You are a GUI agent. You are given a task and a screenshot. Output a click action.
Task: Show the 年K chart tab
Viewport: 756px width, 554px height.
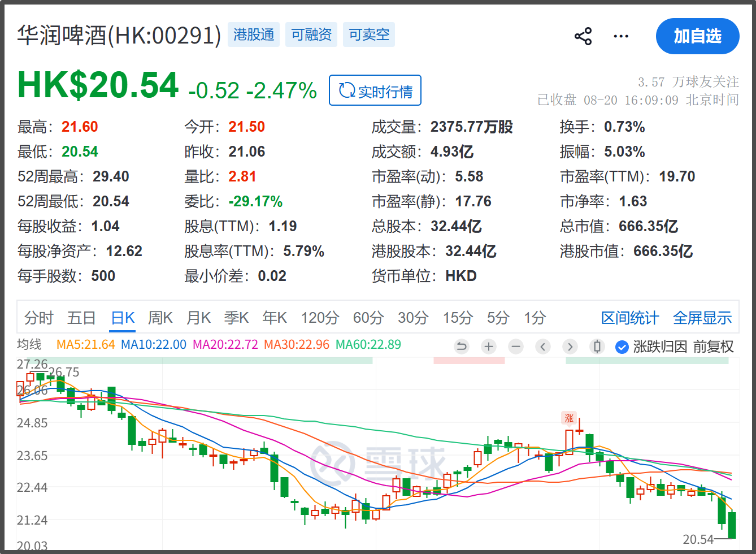pos(275,318)
